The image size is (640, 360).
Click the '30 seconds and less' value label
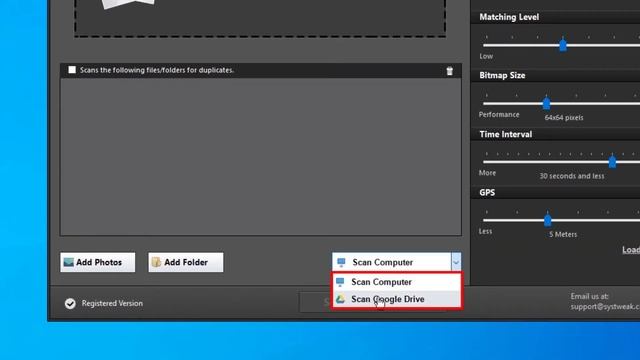pos(572,176)
